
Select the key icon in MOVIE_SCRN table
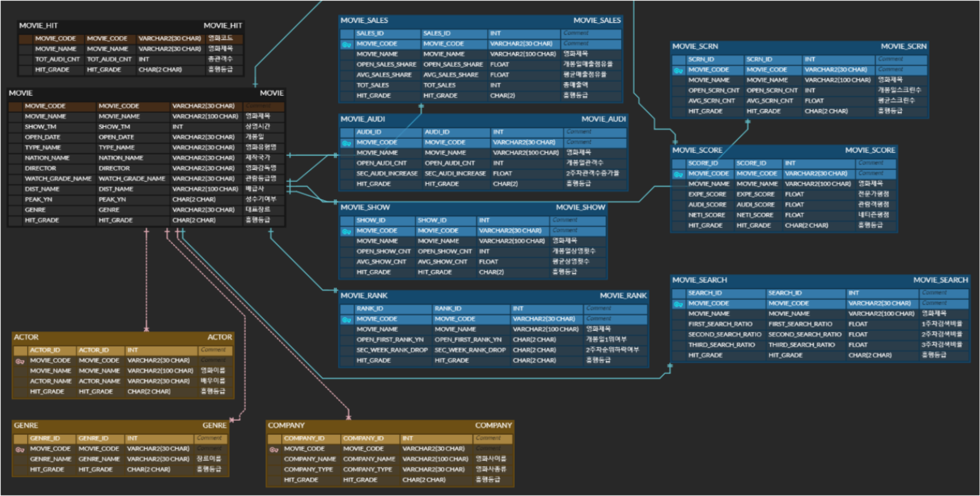tap(678, 70)
